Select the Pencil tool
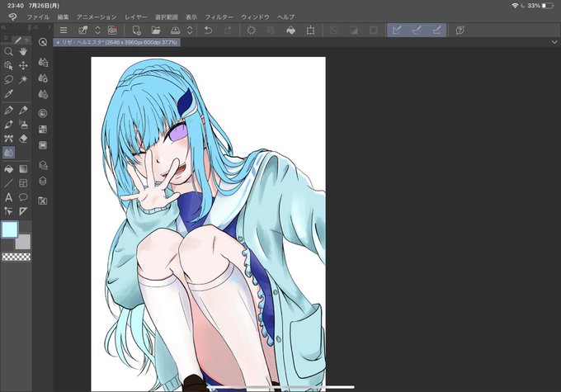This screenshot has width=561, height=392. pyautogui.click(x=23, y=111)
